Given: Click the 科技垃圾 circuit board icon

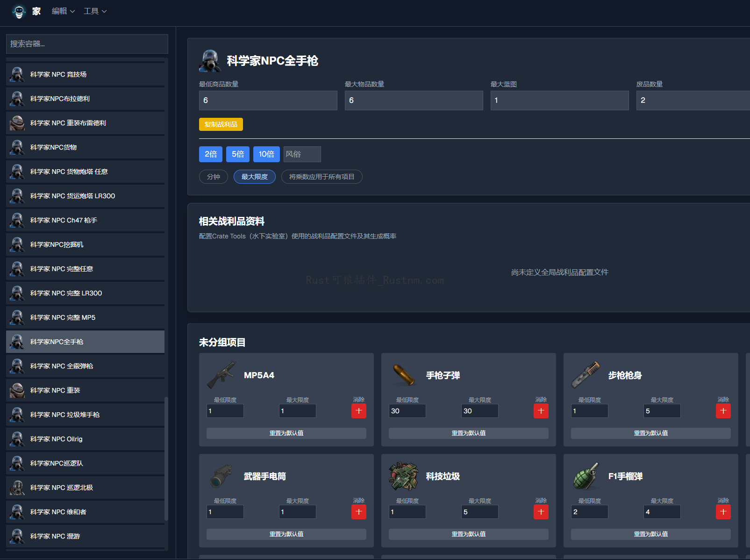Looking at the screenshot, I should point(403,475).
